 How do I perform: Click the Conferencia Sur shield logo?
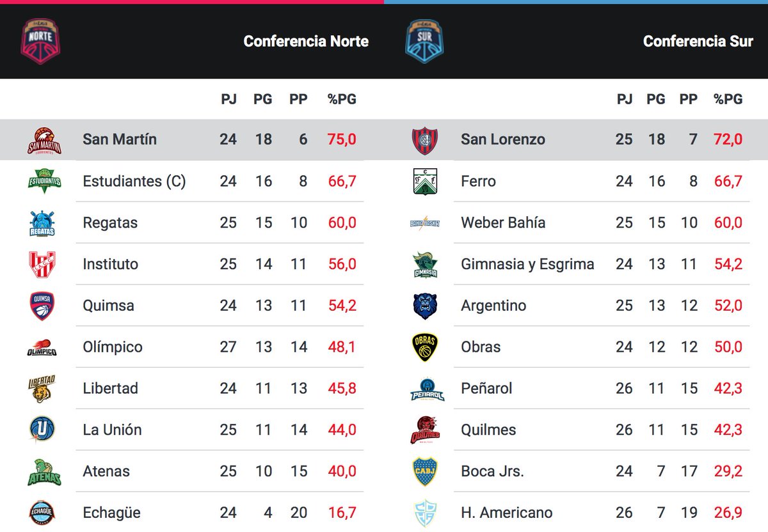pos(424,41)
